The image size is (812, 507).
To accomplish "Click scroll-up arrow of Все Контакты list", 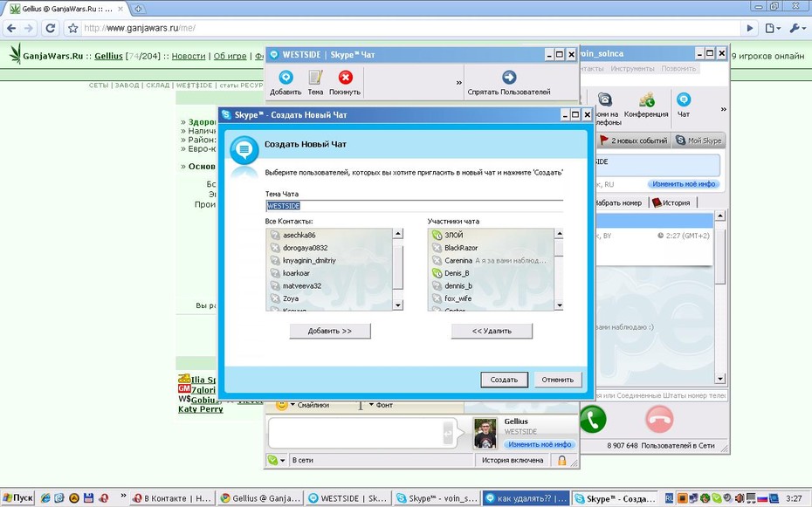I will click(398, 234).
